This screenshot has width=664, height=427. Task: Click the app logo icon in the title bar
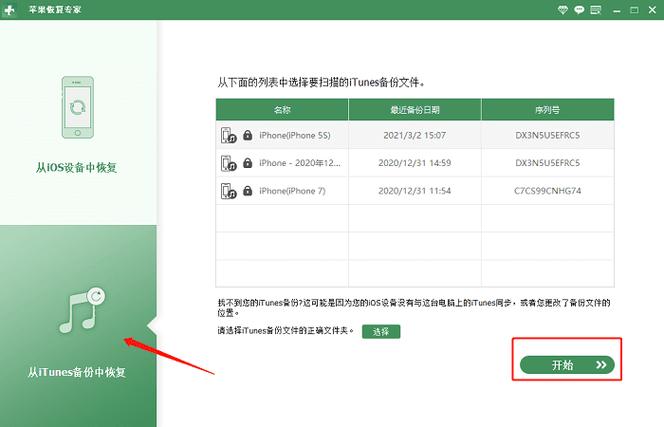tap(9, 10)
